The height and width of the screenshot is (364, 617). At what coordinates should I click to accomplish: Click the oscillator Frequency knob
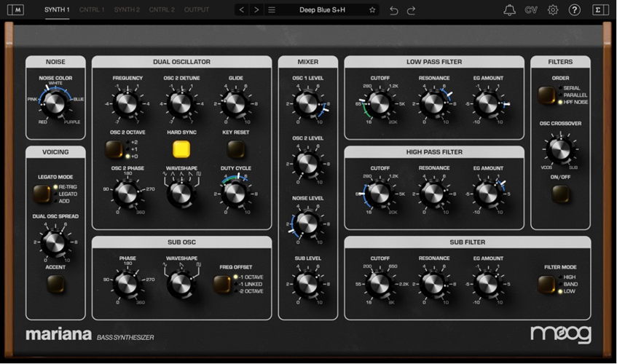(x=126, y=103)
